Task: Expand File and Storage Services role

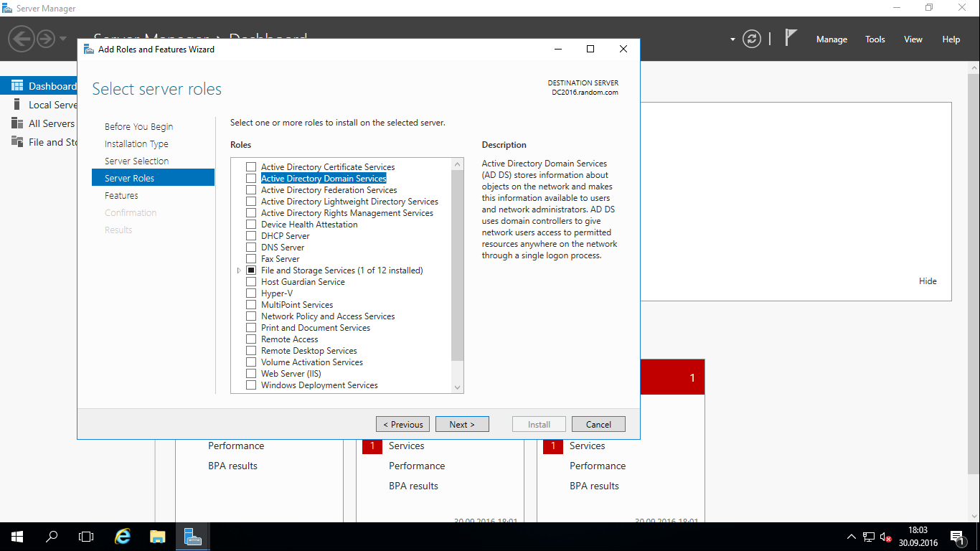Action: tap(239, 270)
